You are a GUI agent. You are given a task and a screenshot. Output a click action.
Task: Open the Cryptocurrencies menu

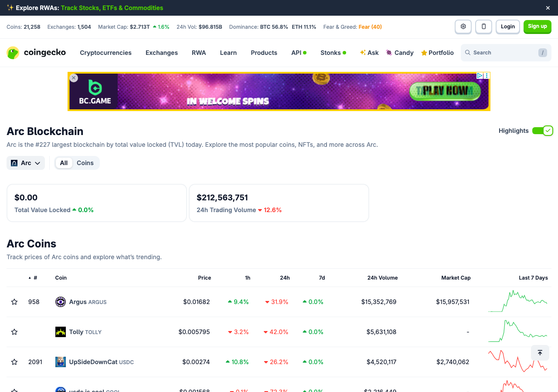(x=105, y=53)
